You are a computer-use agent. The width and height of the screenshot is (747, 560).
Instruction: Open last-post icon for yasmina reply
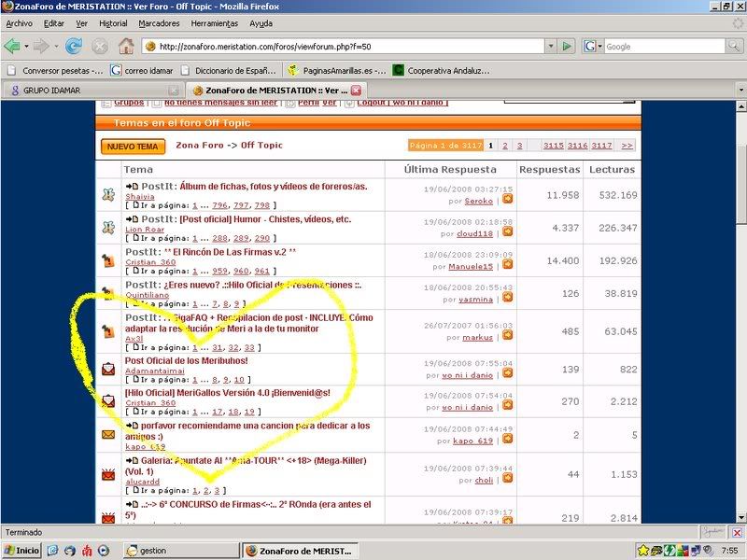pyautogui.click(x=507, y=297)
